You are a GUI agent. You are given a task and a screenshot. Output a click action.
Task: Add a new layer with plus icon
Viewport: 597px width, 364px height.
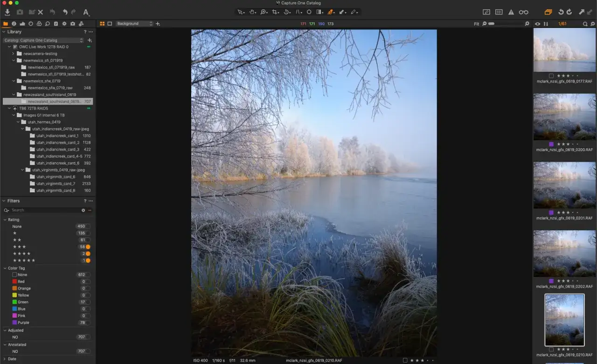click(158, 23)
